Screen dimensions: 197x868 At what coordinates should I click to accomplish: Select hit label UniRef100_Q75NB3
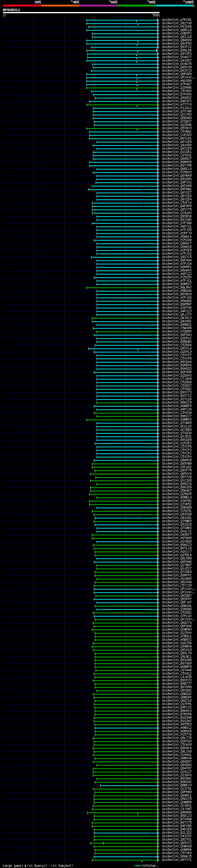coord(177,521)
